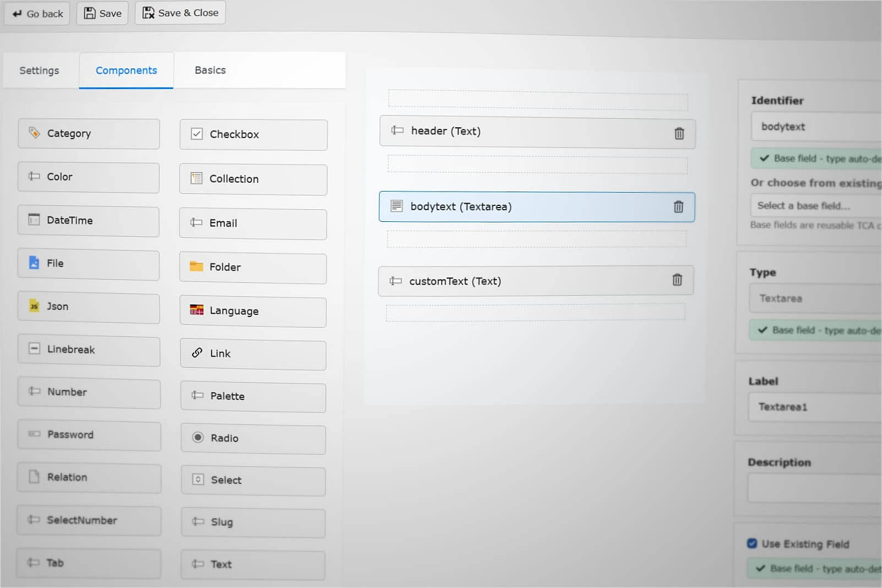
Task: Delete the header (Text) field
Action: 679,133
